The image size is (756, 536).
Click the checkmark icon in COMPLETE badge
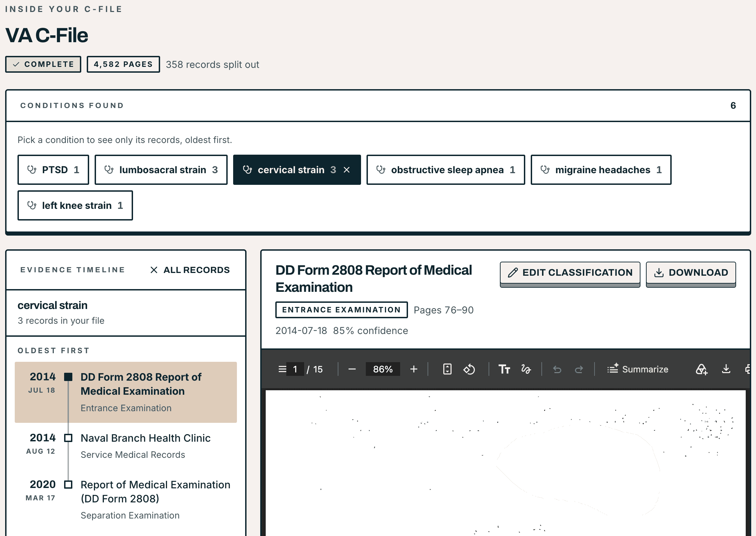16,64
